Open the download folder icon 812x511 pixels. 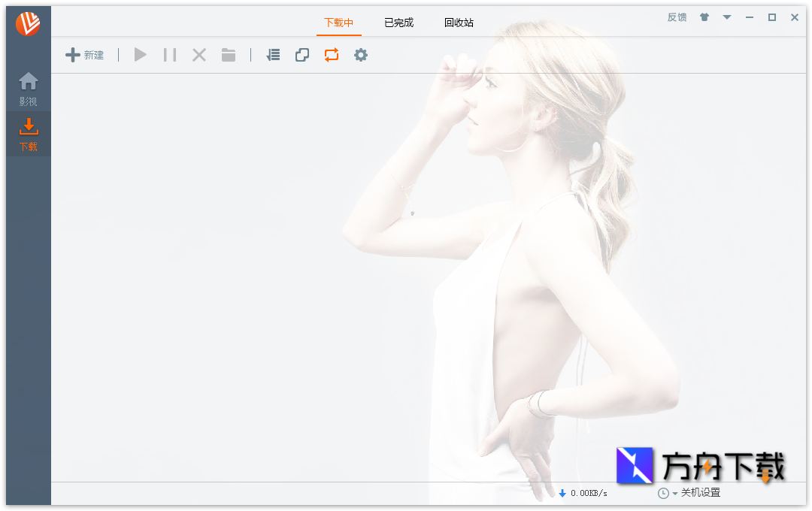[229, 55]
